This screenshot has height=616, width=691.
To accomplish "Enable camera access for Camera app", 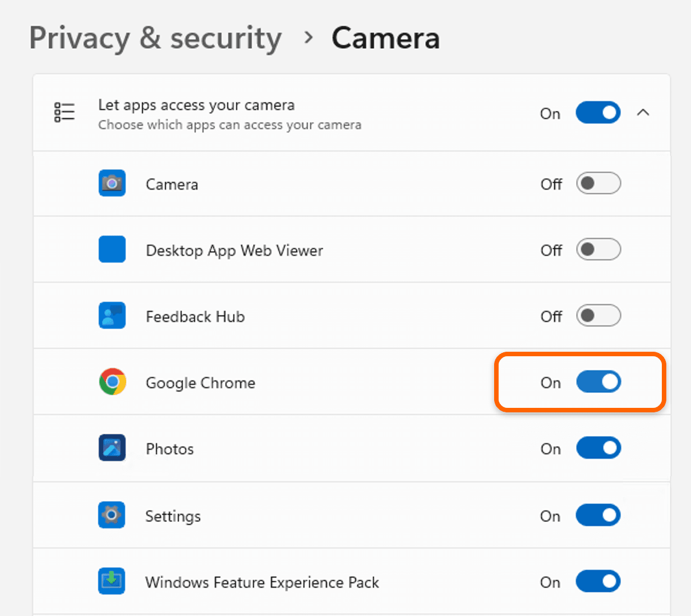I will pos(598,183).
